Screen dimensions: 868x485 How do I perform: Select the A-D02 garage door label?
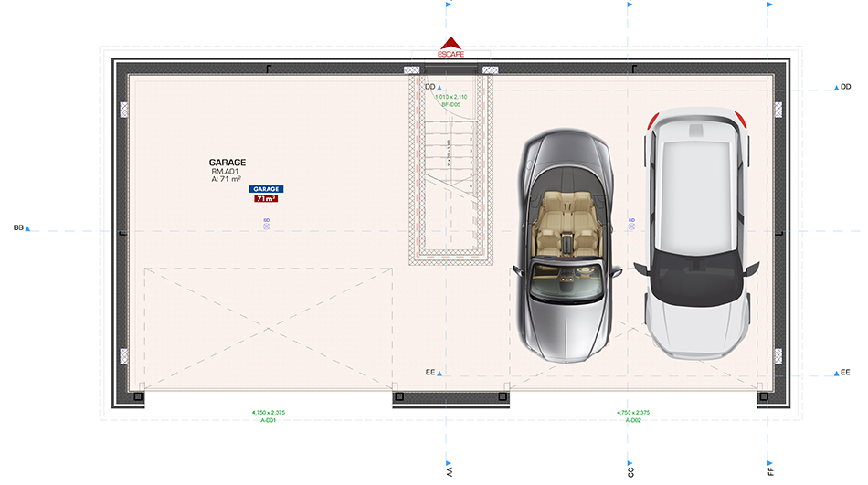tap(633, 420)
